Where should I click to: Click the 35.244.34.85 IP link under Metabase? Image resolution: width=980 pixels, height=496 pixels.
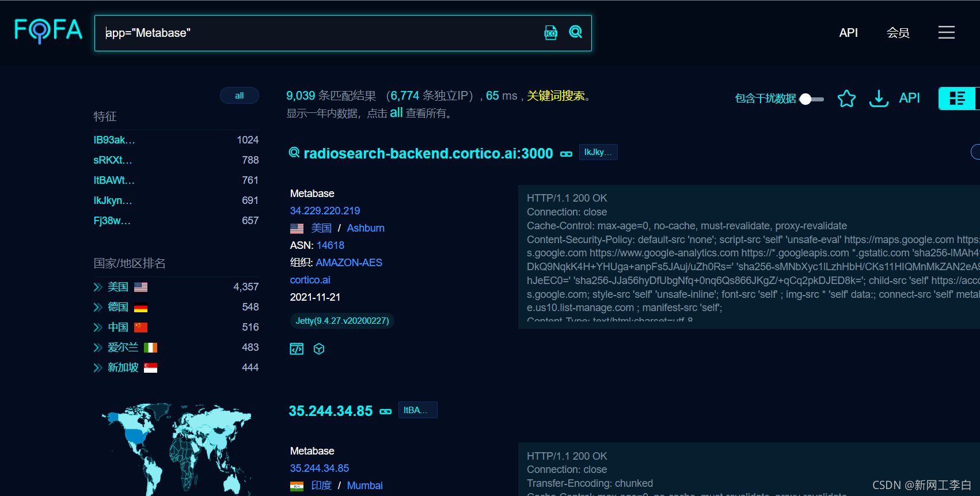320,468
